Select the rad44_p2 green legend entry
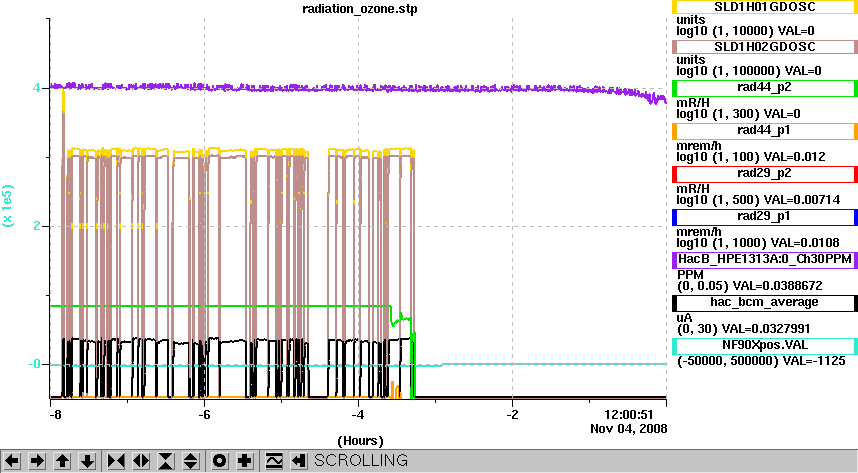 pos(764,88)
